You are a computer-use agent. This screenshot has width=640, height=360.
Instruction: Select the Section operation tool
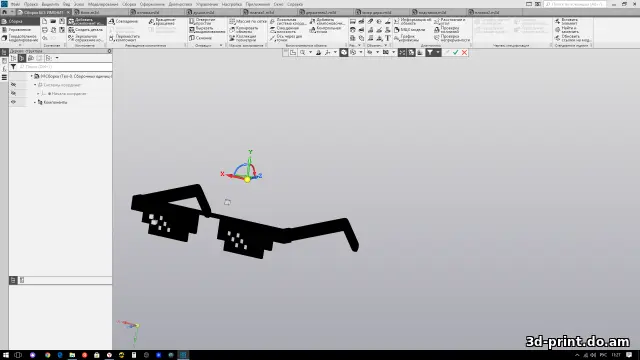pyautogui.click(x=200, y=38)
